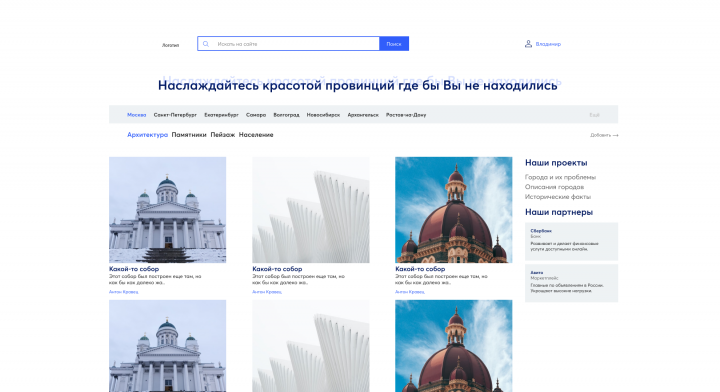Select the Москва city tab
720x392 pixels.
136,115
